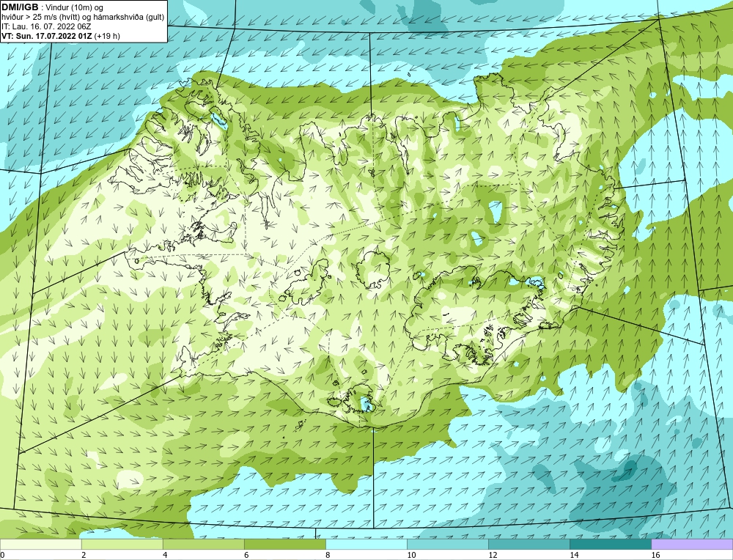Click the 12–14 m/s darker teal swatch

coord(528,544)
